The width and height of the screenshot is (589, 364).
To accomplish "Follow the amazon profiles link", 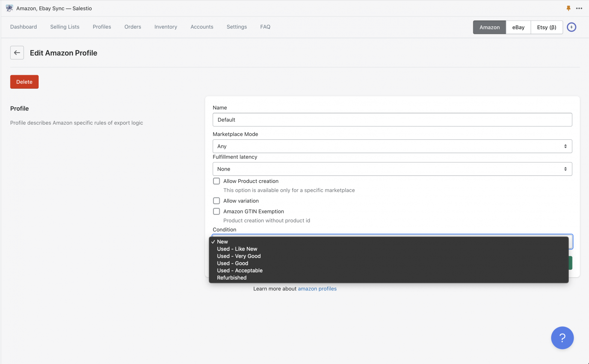I will coord(317,289).
